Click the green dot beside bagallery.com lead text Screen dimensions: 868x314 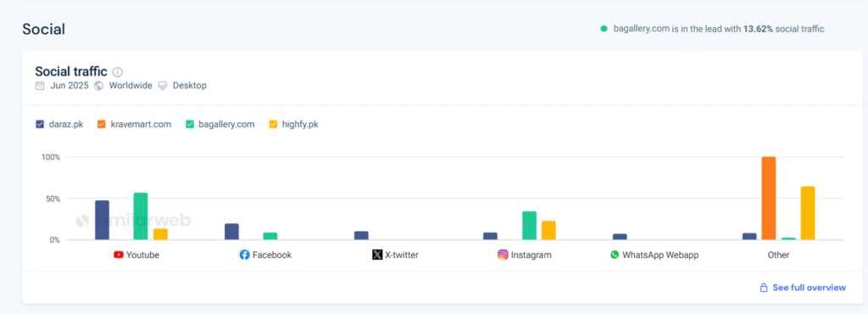604,29
